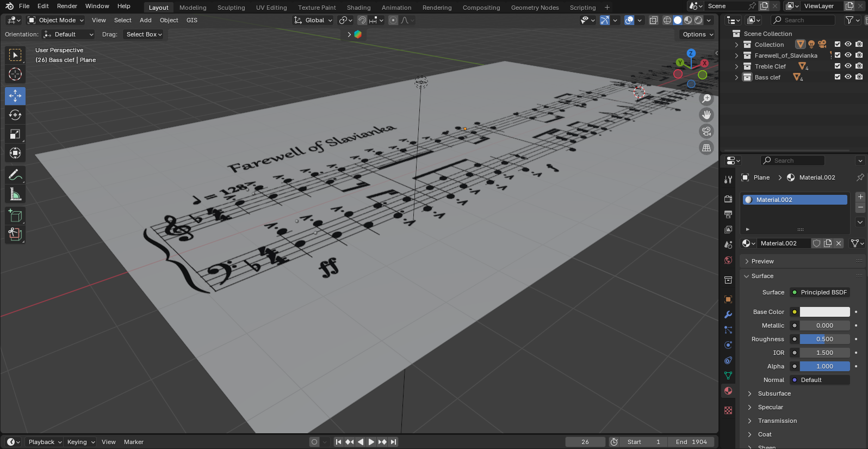Open the Render menu

(x=67, y=6)
